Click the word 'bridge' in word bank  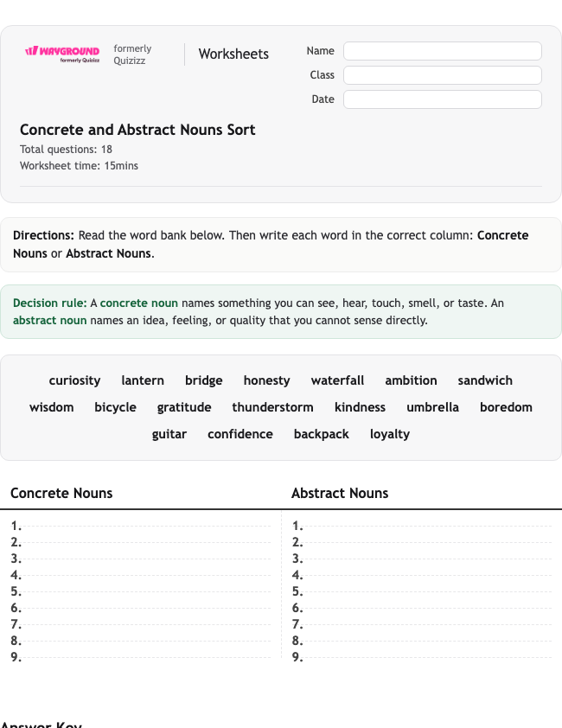coord(204,380)
